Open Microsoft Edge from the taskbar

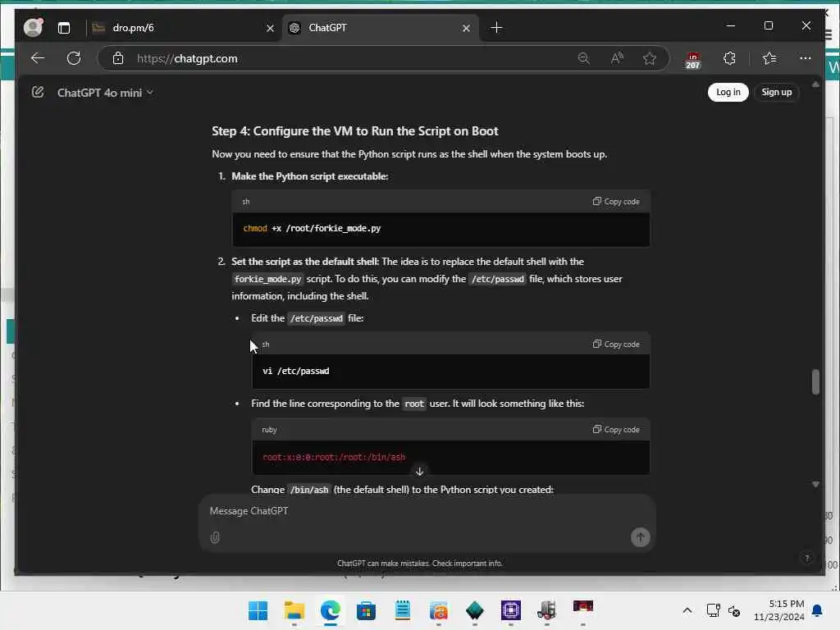coord(331,610)
